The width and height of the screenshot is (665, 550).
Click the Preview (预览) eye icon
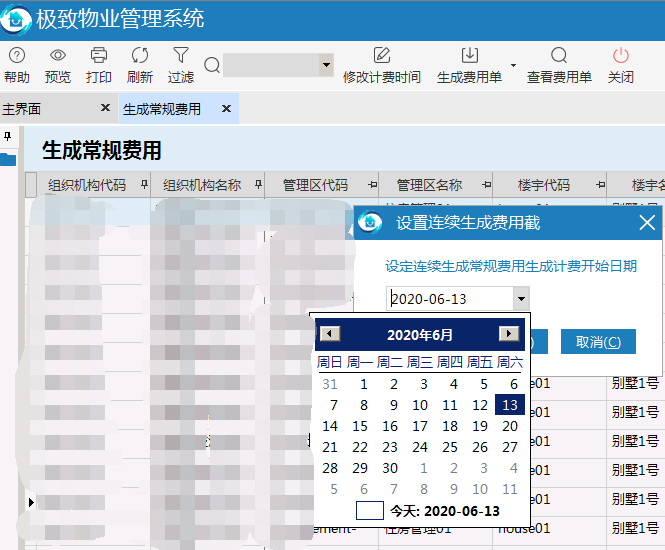58,56
